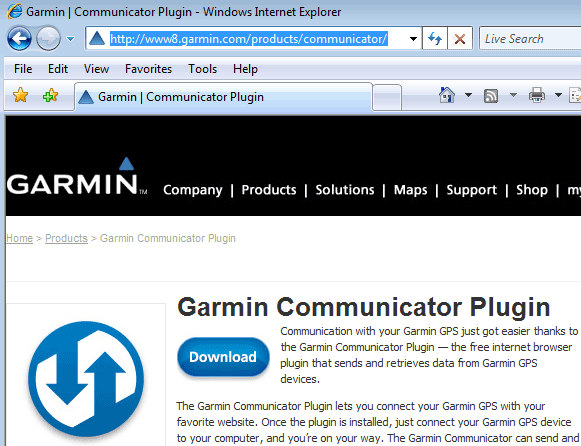The width and height of the screenshot is (581, 446).
Task: Expand the Print options dropdown arrow
Action: click(558, 95)
